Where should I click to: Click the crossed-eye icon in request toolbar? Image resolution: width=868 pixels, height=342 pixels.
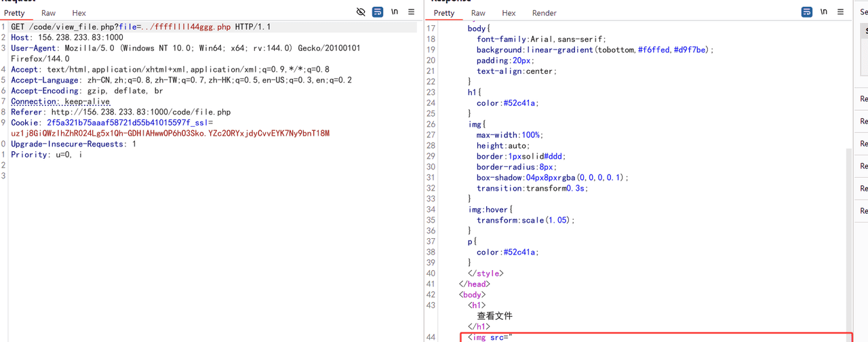tap(361, 12)
